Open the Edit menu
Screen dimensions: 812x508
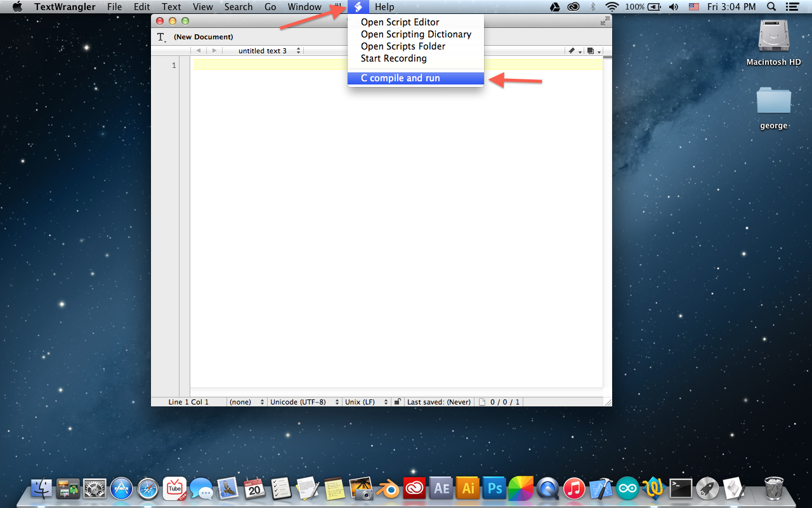pyautogui.click(x=142, y=7)
